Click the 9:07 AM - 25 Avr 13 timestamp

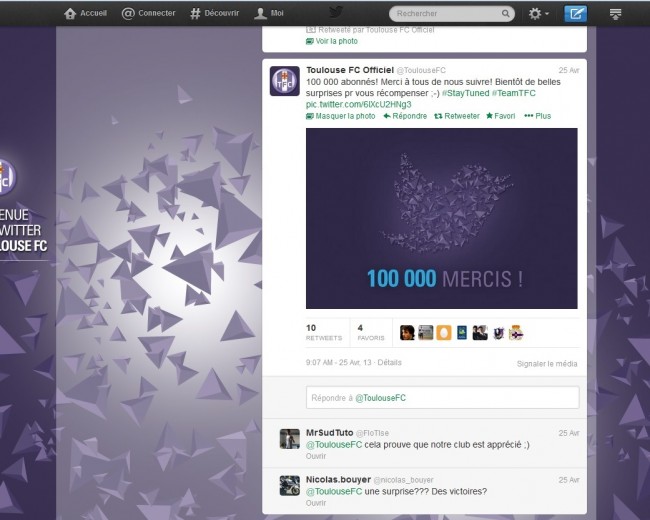point(339,362)
